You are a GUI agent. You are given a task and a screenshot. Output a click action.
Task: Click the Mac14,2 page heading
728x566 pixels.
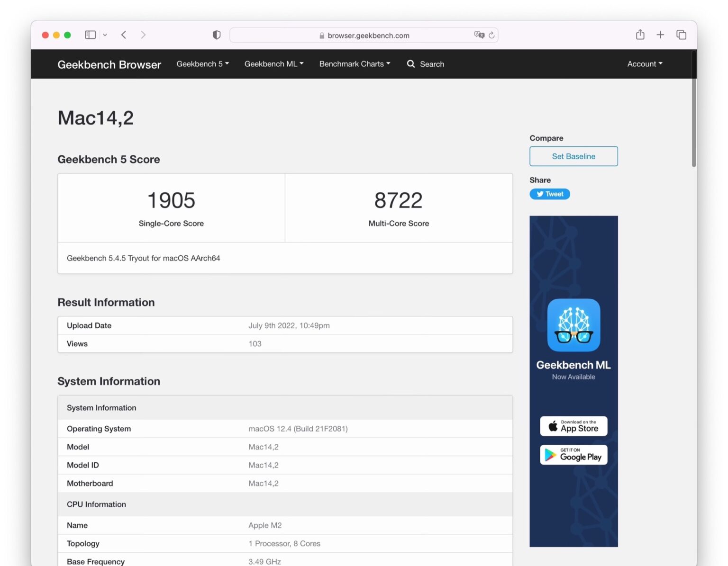(96, 118)
